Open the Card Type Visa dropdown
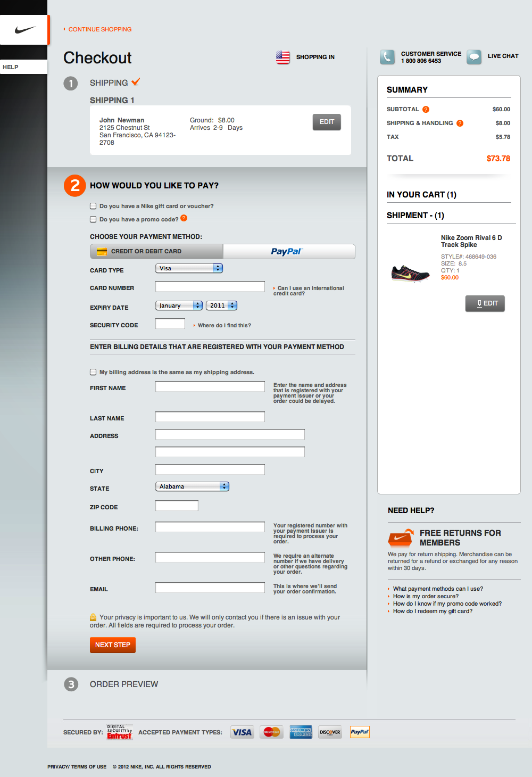Image resolution: width=532 pixels, height=777 pixels. 189,268
